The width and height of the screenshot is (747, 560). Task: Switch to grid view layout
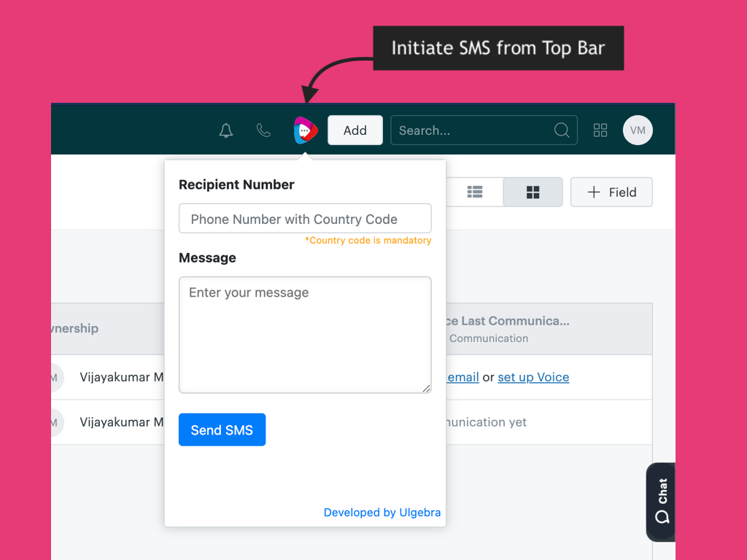[533, 192]
